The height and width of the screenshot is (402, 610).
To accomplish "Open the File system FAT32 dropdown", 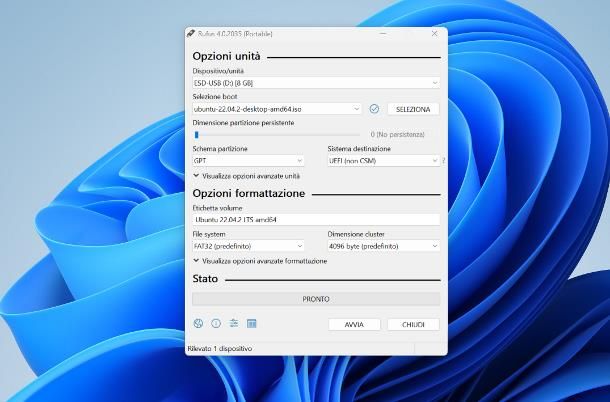I will (248, 246).
